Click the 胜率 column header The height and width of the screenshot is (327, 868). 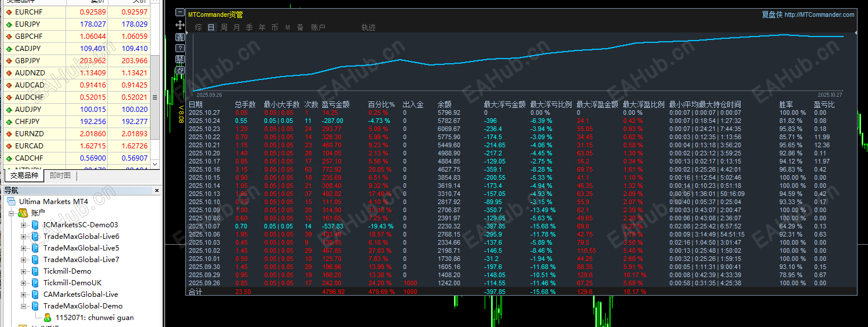786,105
